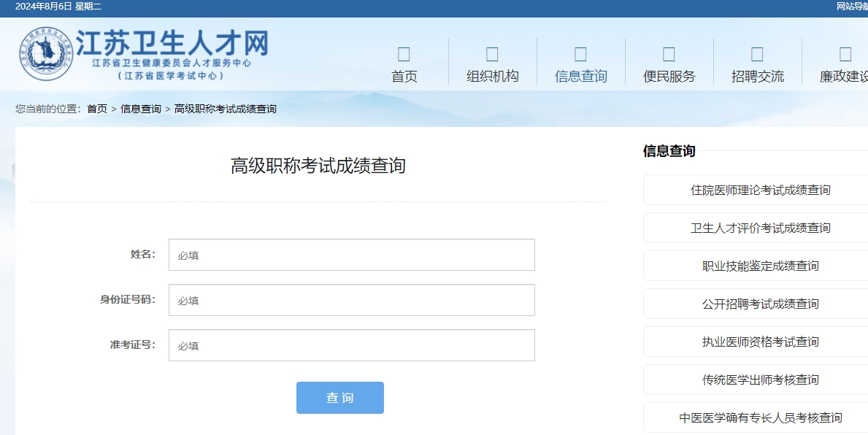Click the 组织机构 navigation icon
868x435 pixels.
(x=492, y=53)
